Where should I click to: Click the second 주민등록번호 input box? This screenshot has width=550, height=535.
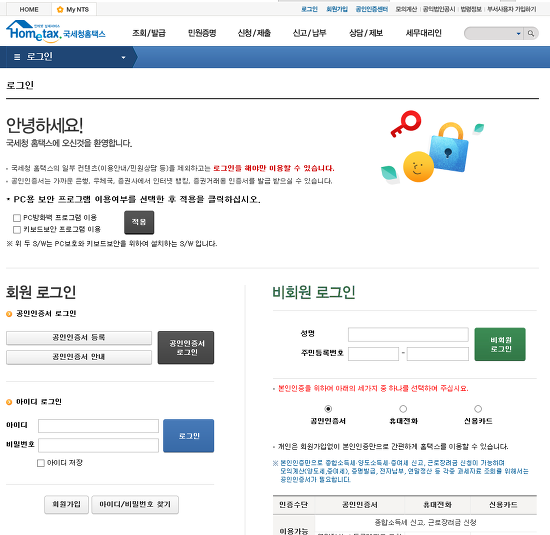click(438, 354)
